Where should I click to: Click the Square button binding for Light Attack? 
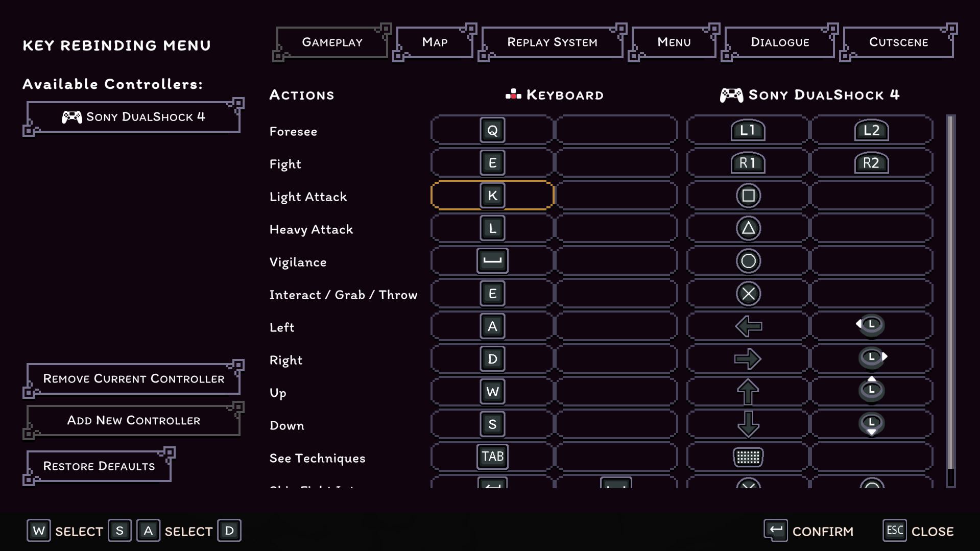click(748, 196)
